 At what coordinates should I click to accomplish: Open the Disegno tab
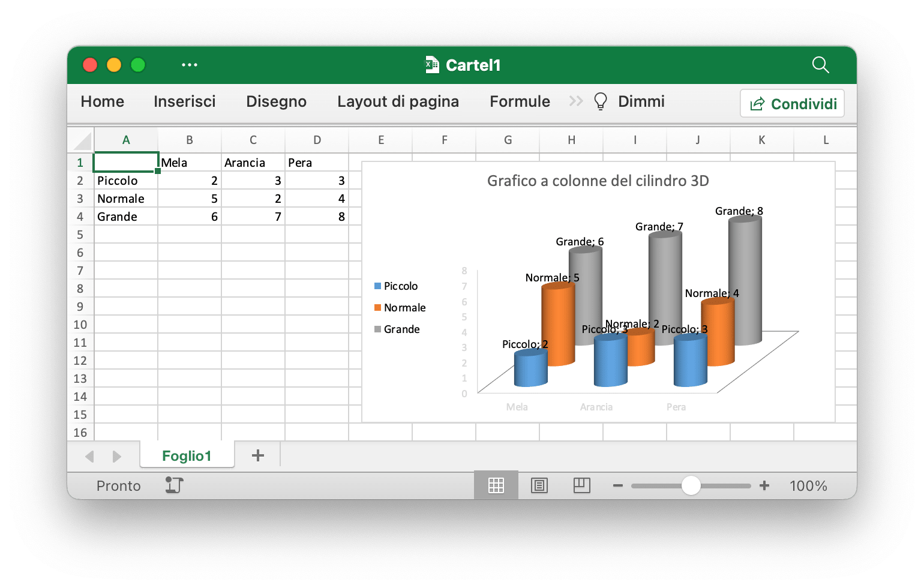pos(277,101)
